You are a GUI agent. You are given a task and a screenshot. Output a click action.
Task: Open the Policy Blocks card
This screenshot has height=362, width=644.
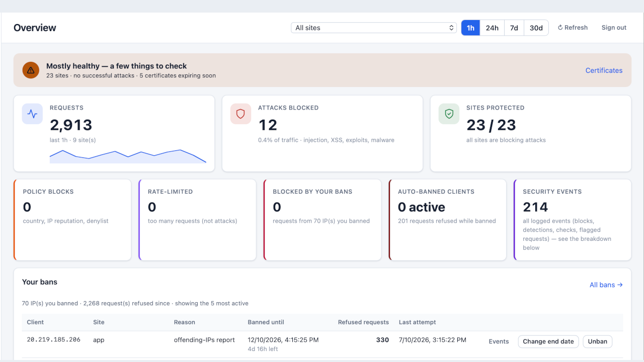click(x=72, y=220)
